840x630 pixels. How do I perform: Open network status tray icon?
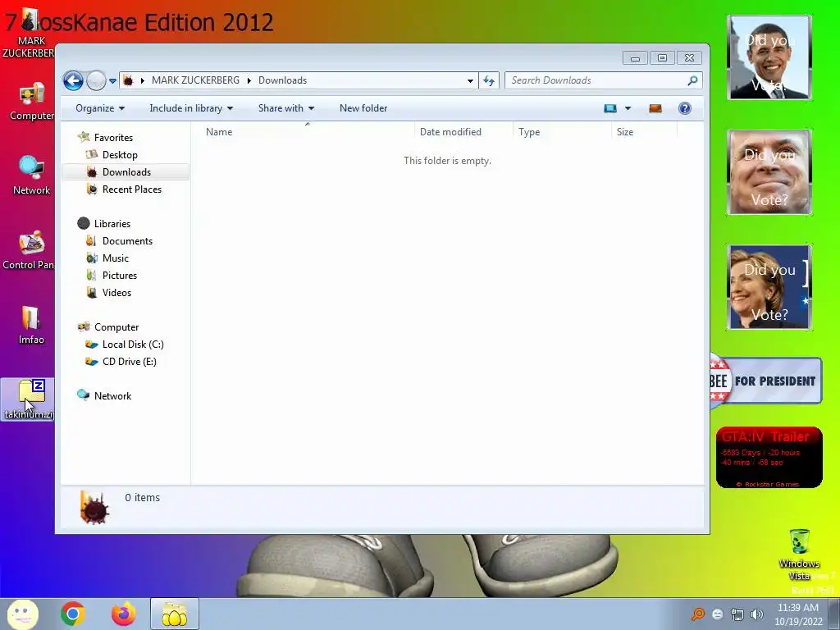tap(737, 614)
